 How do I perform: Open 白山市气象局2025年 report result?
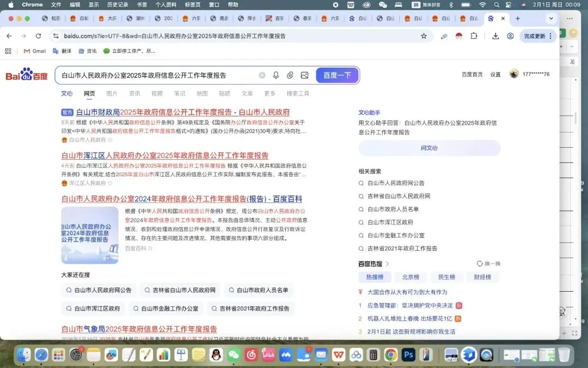coord(139,329)
